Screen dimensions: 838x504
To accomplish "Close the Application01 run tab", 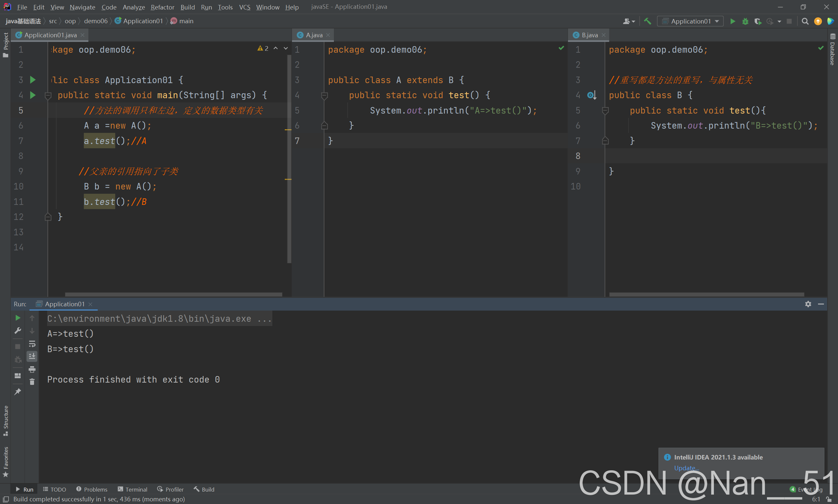I will [x=90, y=304].
